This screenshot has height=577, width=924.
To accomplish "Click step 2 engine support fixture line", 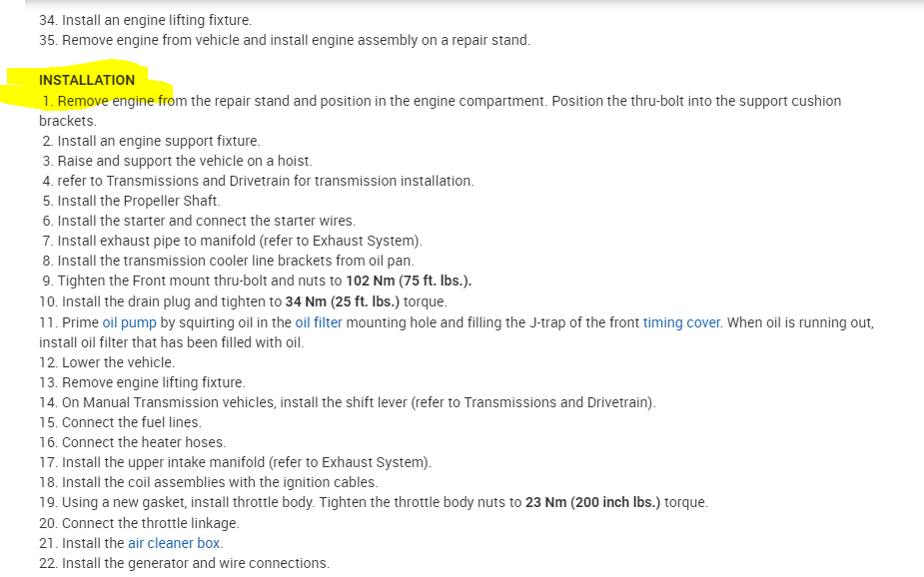I will (x=151, y=141).
